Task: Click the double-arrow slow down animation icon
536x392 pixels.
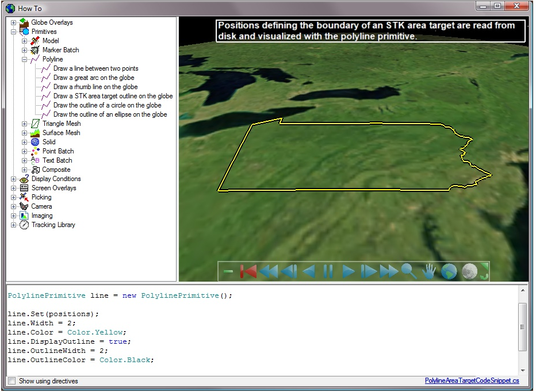Action: (269, 272)
